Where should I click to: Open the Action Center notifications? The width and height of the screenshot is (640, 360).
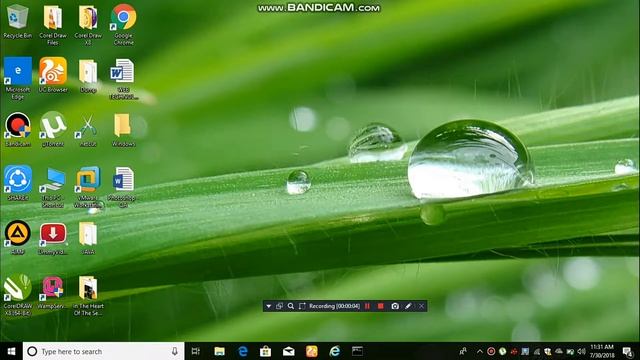pyautogui.click(x=628, y=351)
